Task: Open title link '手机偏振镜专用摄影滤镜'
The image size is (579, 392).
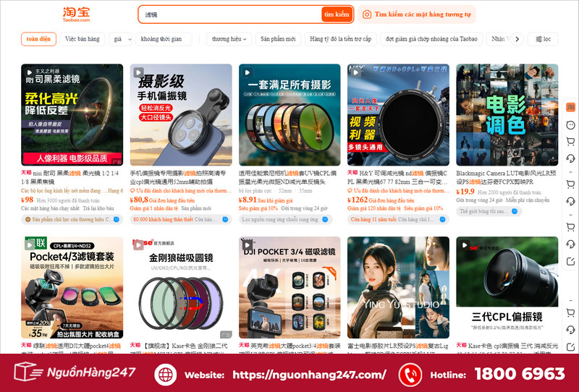Action: click(178, 177)
